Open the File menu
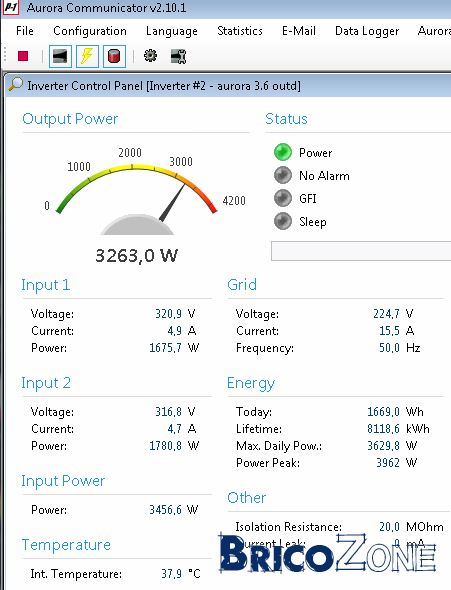Screen dimensions: 451x590 (25, 31)
